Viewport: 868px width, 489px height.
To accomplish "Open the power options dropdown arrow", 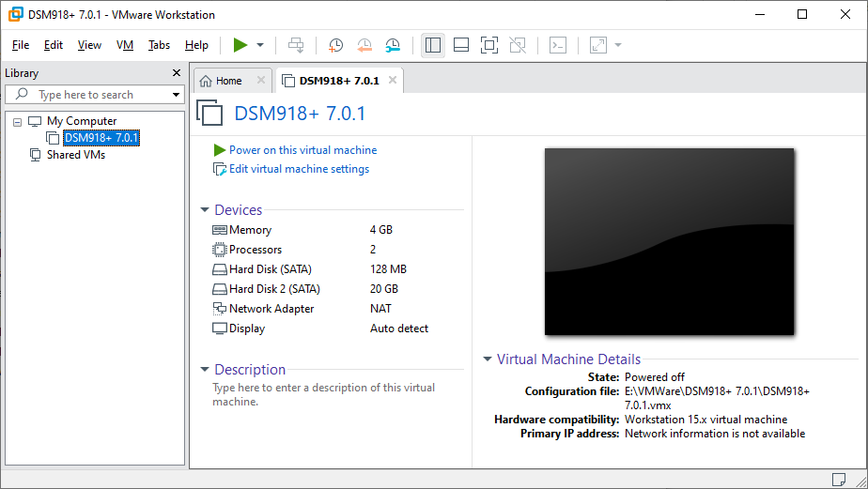I will point(260,45).
